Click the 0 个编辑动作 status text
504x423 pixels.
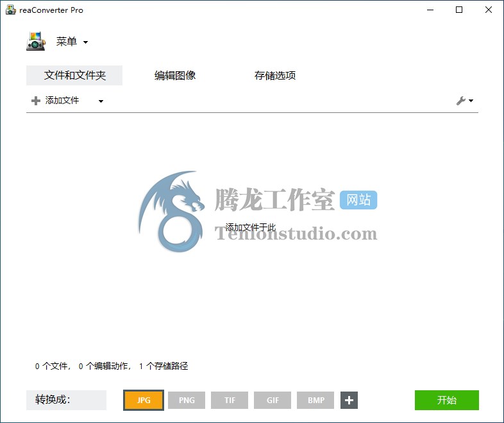coord(103,366)
